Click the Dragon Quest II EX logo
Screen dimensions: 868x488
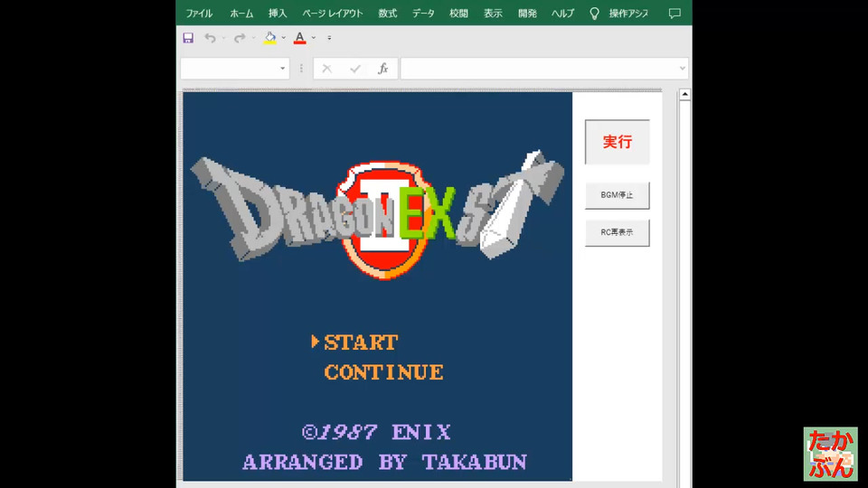[378, 214]
